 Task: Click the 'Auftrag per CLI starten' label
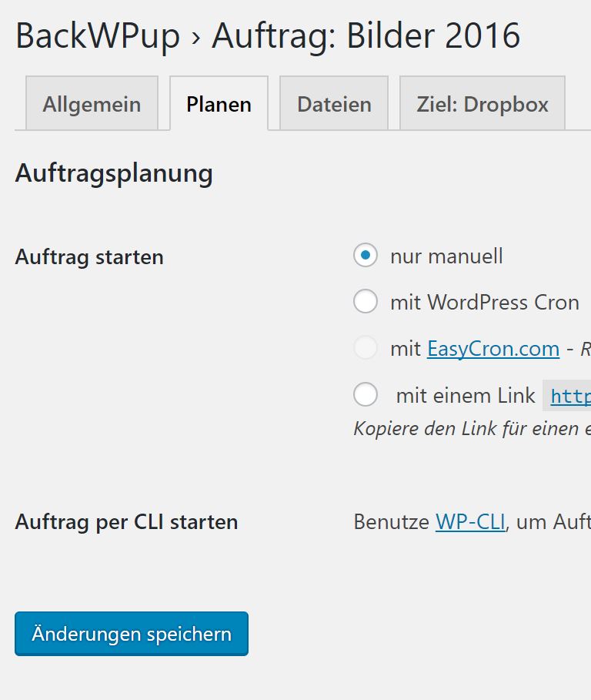click(126, 522)
